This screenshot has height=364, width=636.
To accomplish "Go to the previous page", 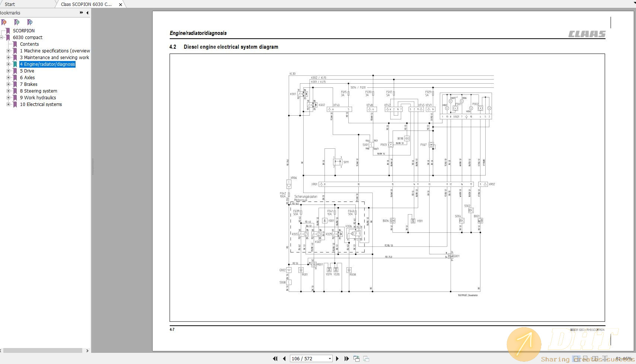I will pos(284,358).
